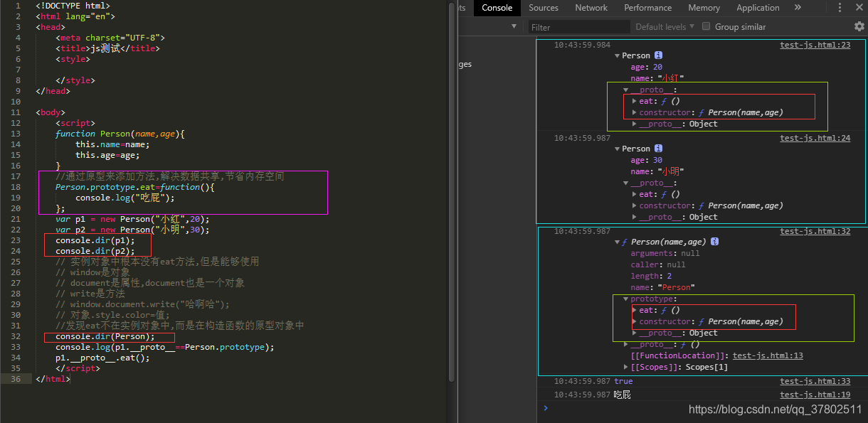Image resolution: width=868 pixels, height=423 pixels.
Task: Collapse the ƒ Person(name,age) console entry
Action: tap(618, 242)
